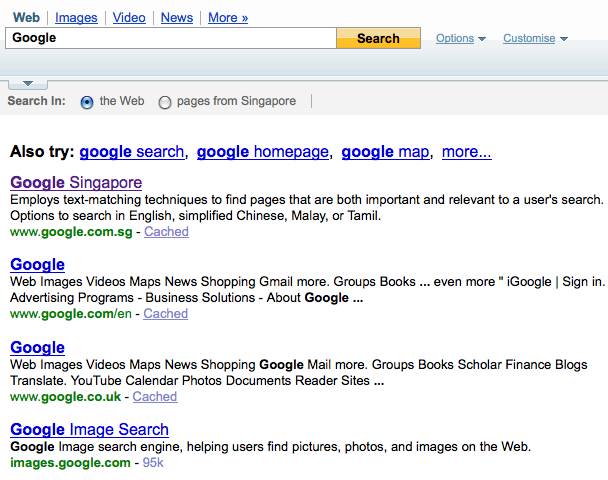Image resolution: width=608 pixels, height=480 pixels.
Task: Click the 'Search In:' label
Action: tap(36, 101)
